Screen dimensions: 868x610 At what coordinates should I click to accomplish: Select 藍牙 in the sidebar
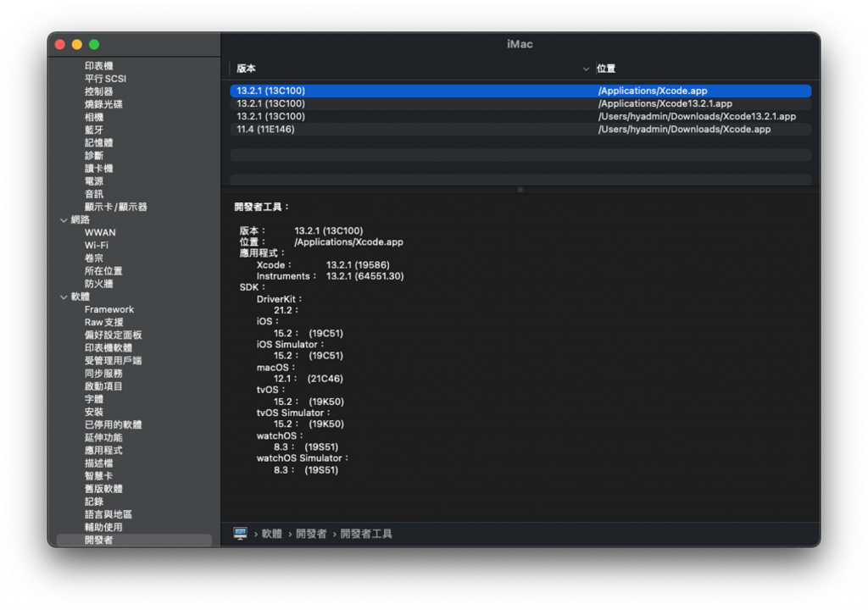pos(93,130)
